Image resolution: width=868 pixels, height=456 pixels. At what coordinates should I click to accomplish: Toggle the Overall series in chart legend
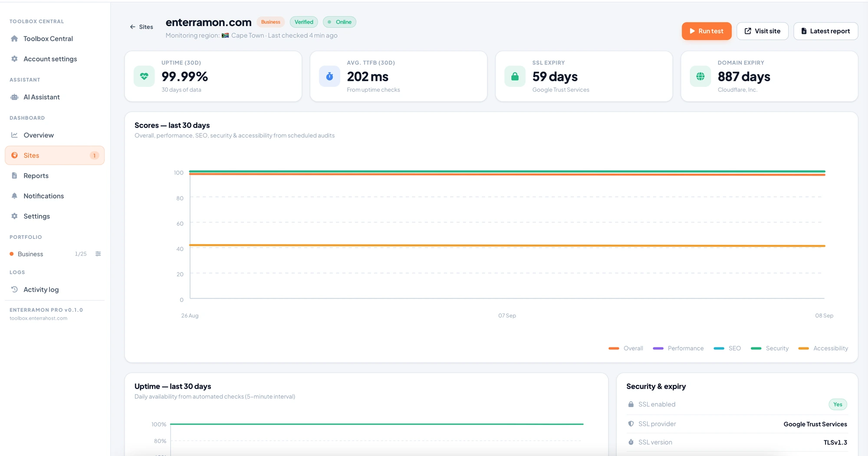click(626, 348)
